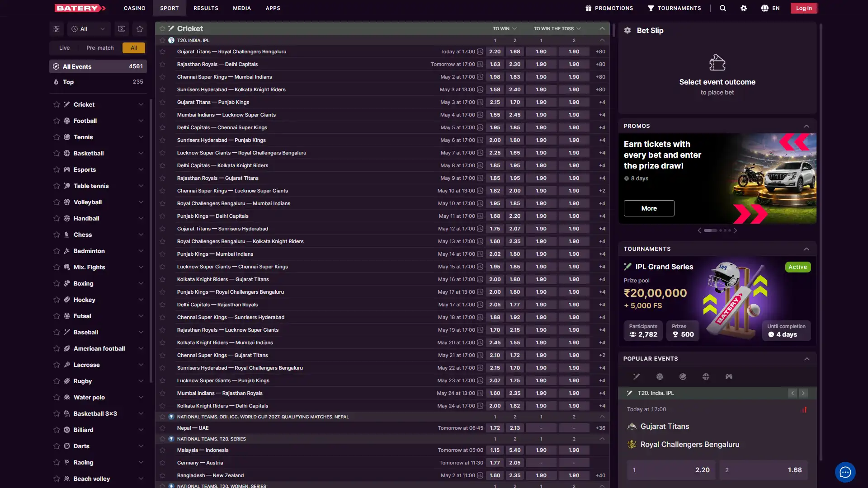Open the Promotions link

click(609, 8)
